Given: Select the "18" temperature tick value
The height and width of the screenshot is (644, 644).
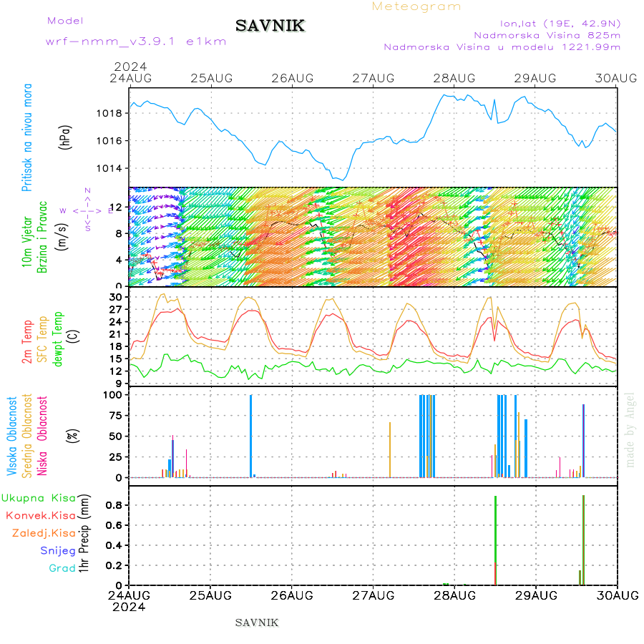Looking at the screenshot, I should (x=115, y=346).
